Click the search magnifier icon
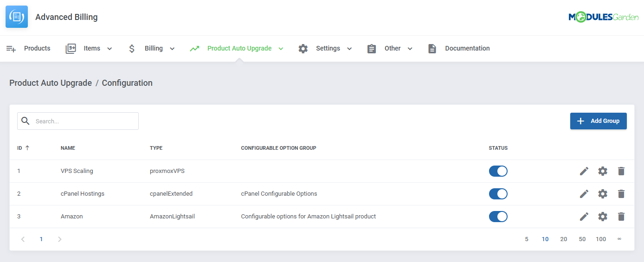The height and width of the screenshot is (262, 644). pos(26,121)
